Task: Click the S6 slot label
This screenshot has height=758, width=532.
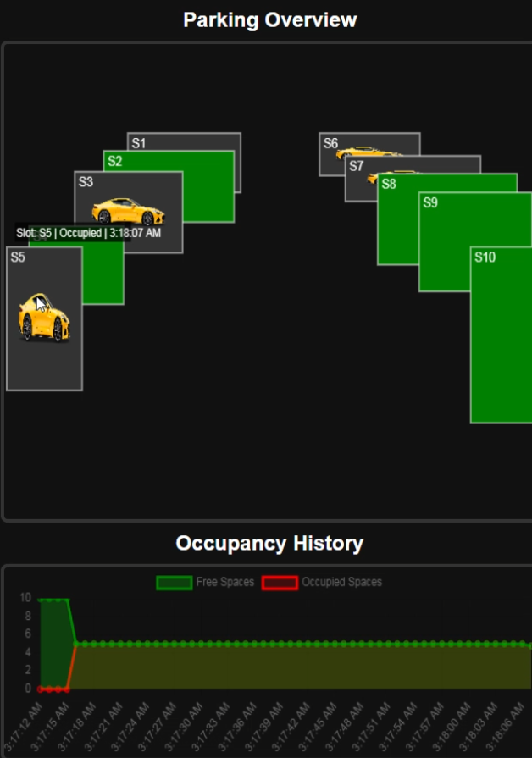Action: coord(331,143)
